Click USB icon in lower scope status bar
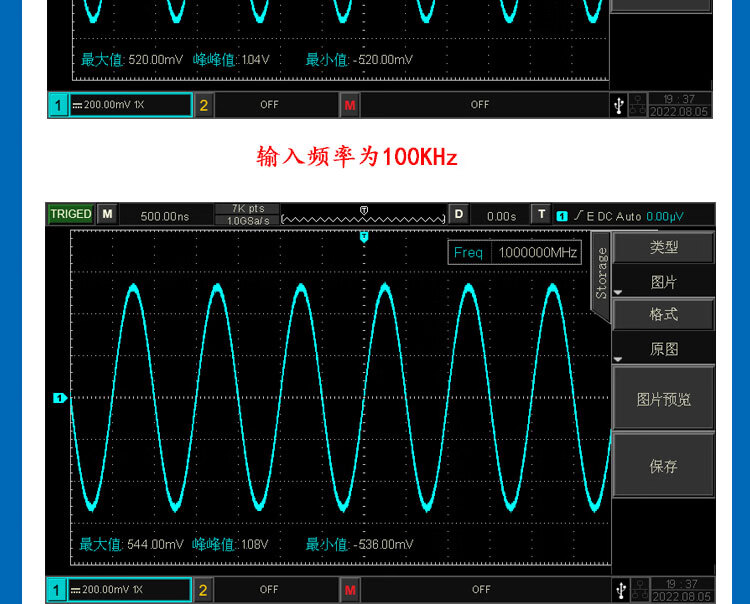Screen dimensions: 750x604 pyautogui.click(x=620, y=589)
